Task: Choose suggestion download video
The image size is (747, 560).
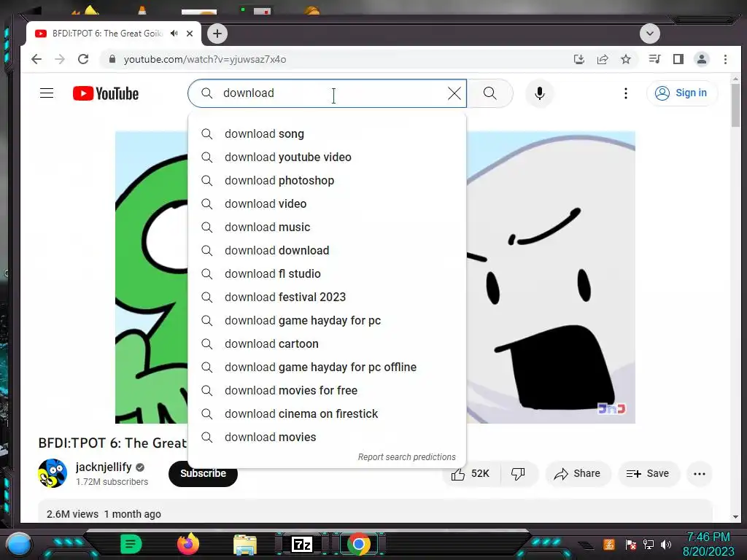Action: tap(327, 204)
